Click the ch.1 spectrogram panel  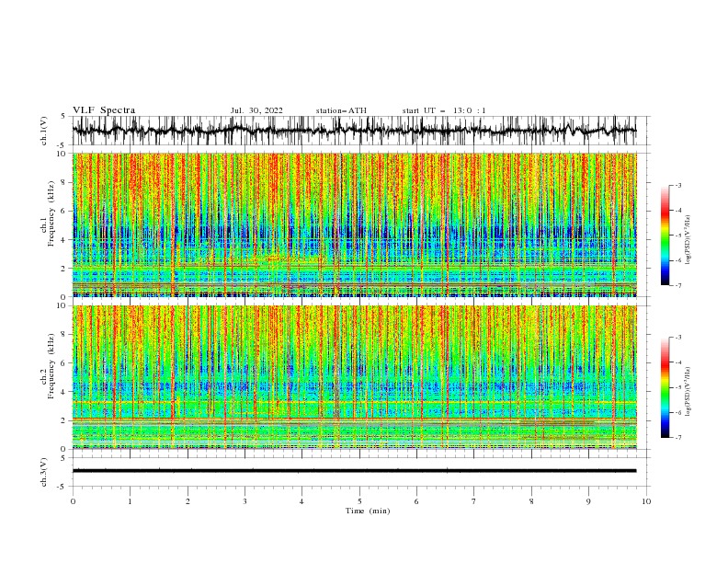(354, 224)
